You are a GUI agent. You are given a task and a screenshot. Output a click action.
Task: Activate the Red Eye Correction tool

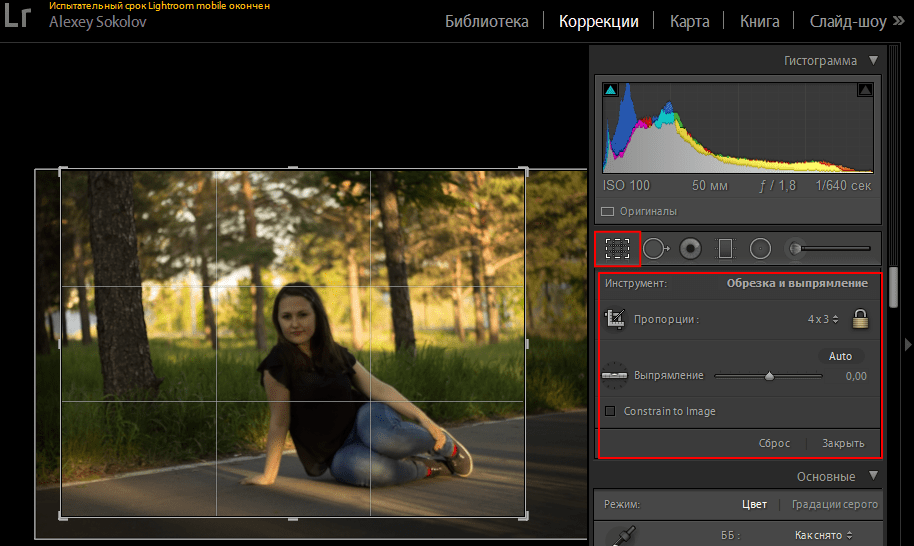(x=690, y=248)
